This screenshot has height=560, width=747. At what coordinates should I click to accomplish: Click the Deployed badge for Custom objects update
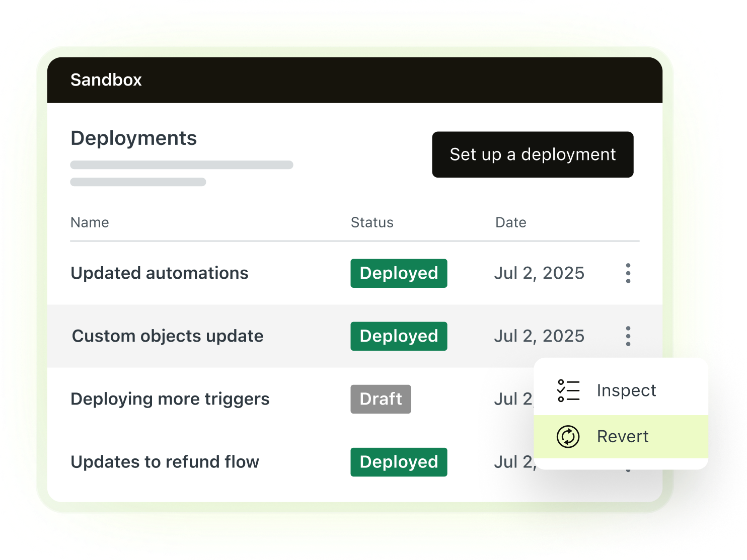pyautogui.click(x=399, y=336)
